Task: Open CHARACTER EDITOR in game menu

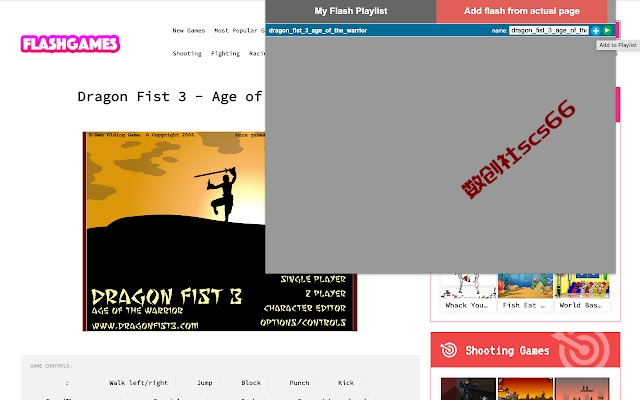Action: [x=305, y=308]
